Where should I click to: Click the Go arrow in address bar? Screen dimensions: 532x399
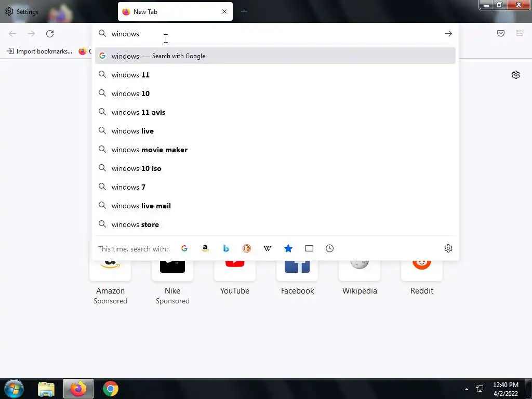(448, 34)
